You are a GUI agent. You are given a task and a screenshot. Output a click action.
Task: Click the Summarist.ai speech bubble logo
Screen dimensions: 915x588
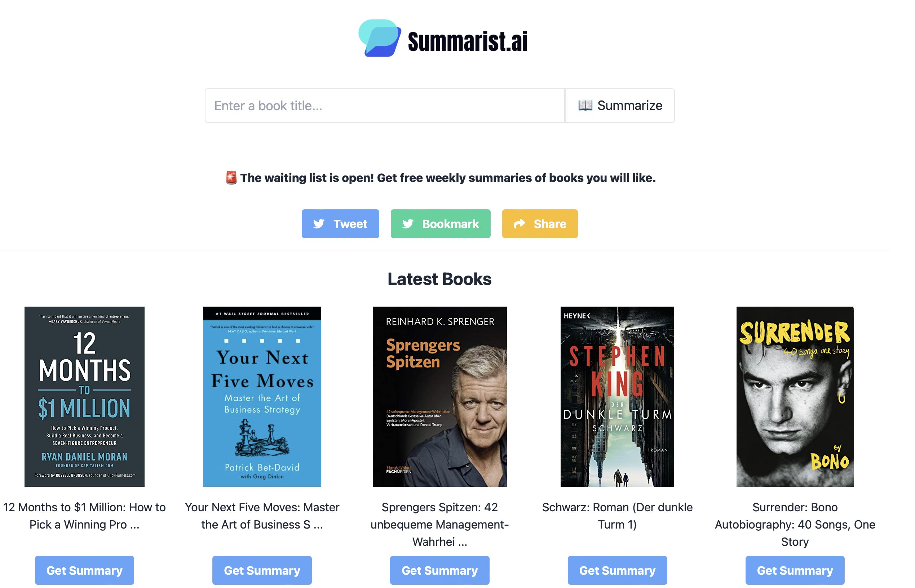(x=380, y=38)
